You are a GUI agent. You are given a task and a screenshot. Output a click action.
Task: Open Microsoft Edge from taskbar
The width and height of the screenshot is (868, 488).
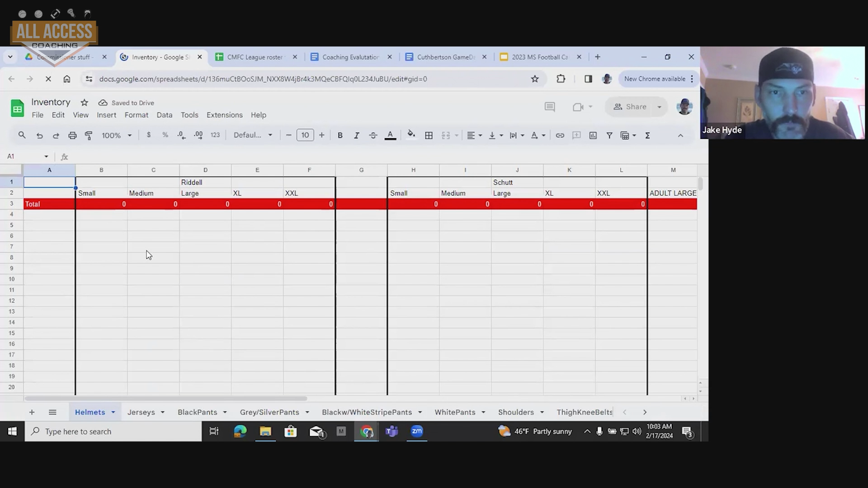(x=240, y=432)
